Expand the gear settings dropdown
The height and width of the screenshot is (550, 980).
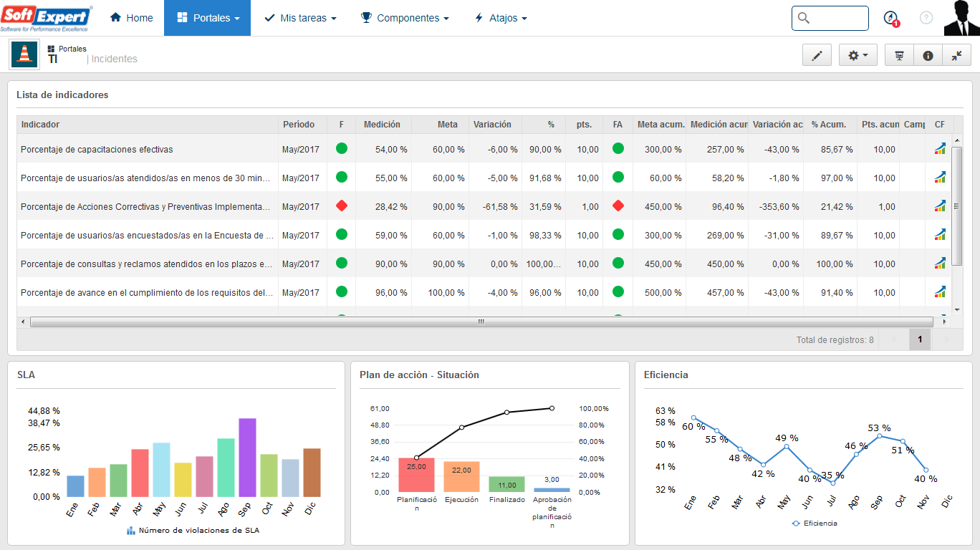857,55
